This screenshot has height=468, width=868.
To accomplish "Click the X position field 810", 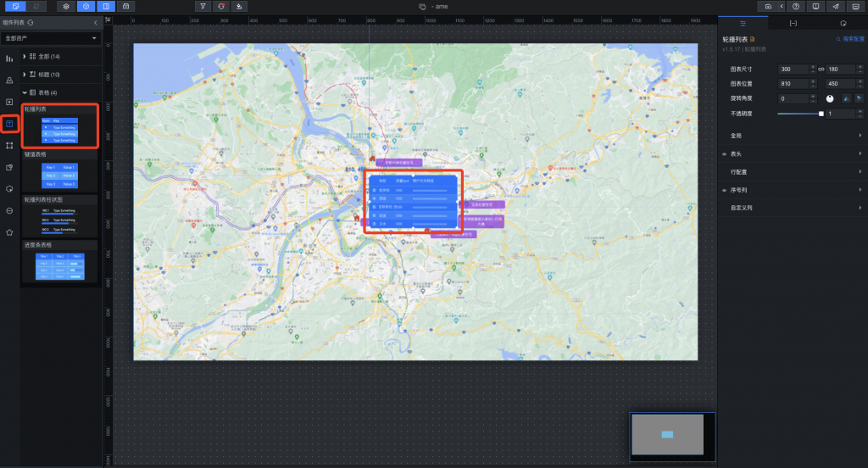I will tap(793, 84).
